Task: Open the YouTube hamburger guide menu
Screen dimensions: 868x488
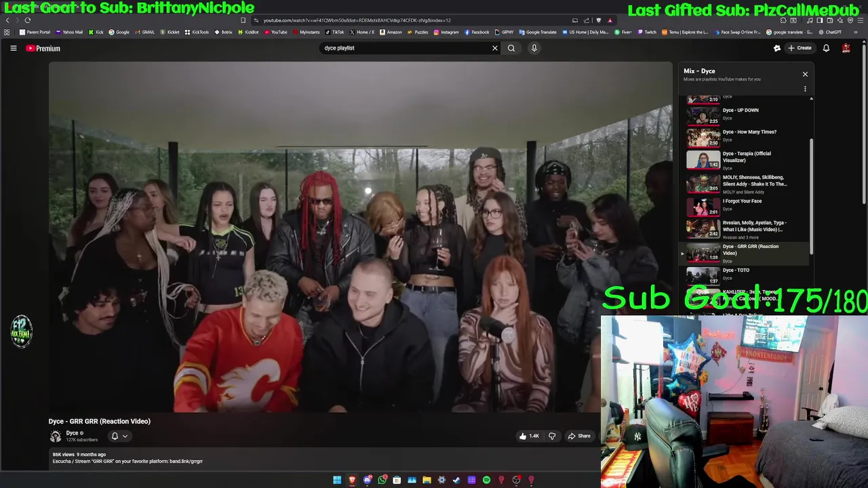Action: 13,48
